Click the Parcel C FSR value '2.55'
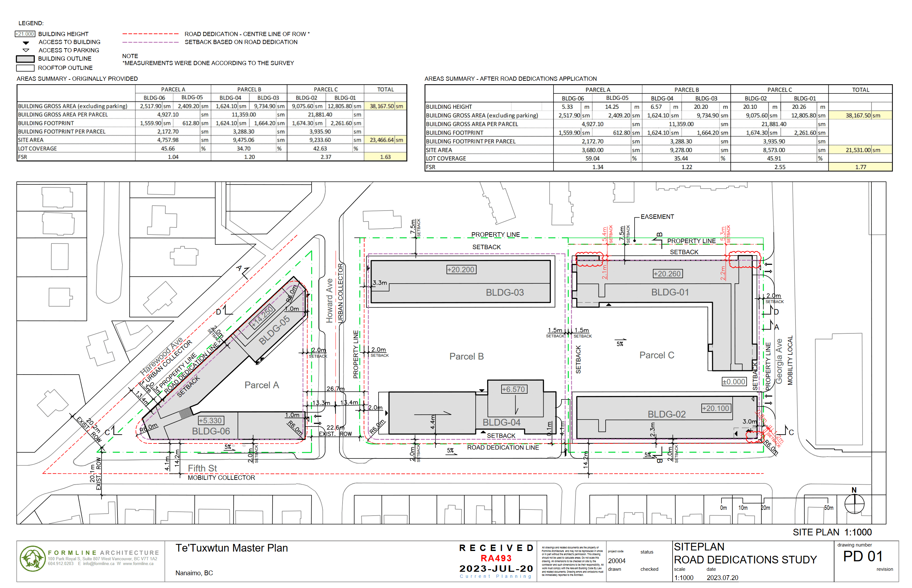 click(x=780, y=167)
